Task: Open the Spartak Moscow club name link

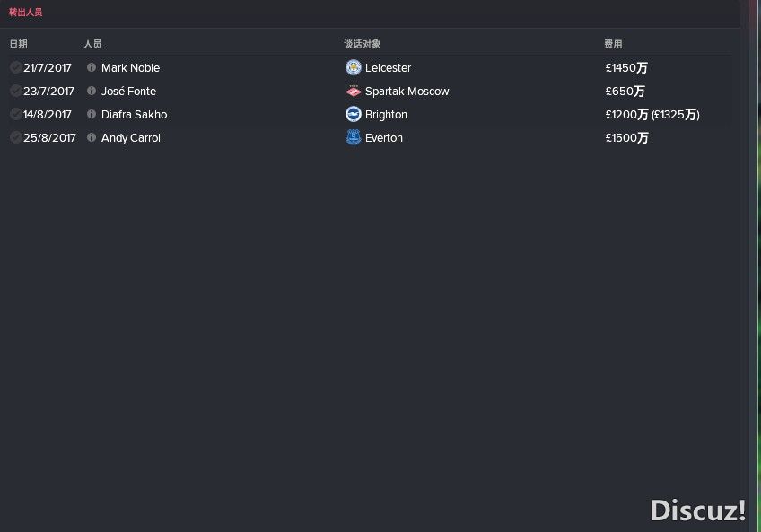Action: coord(407,92)
